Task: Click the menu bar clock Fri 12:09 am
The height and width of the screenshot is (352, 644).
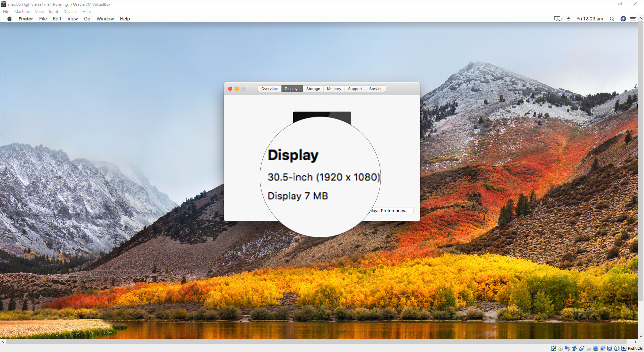Action: [590, 19]
